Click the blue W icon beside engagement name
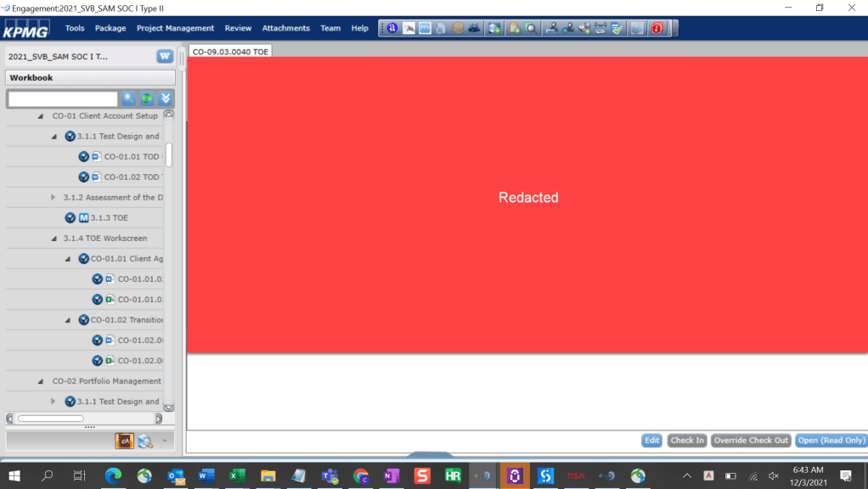The image size is (868, 489). pyautogui.click(x=165, y=57)
